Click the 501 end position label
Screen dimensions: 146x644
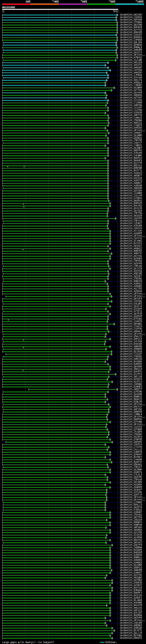(x=115, y=11)
